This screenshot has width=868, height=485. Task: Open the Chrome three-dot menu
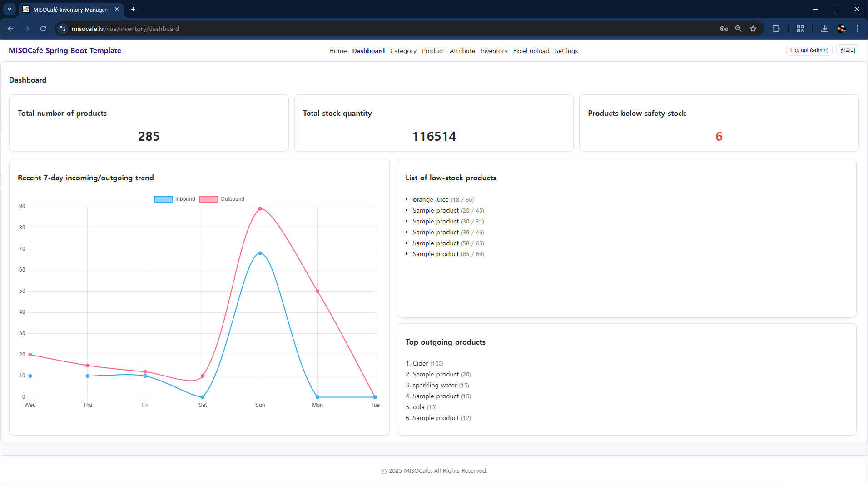click(x=858, y=28)
